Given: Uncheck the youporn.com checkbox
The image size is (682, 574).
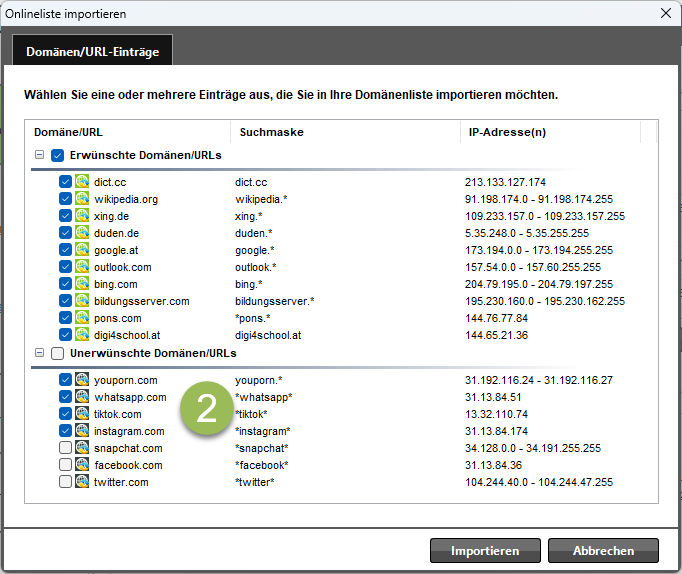Looking at the screenshot, I should pos(65,380).
